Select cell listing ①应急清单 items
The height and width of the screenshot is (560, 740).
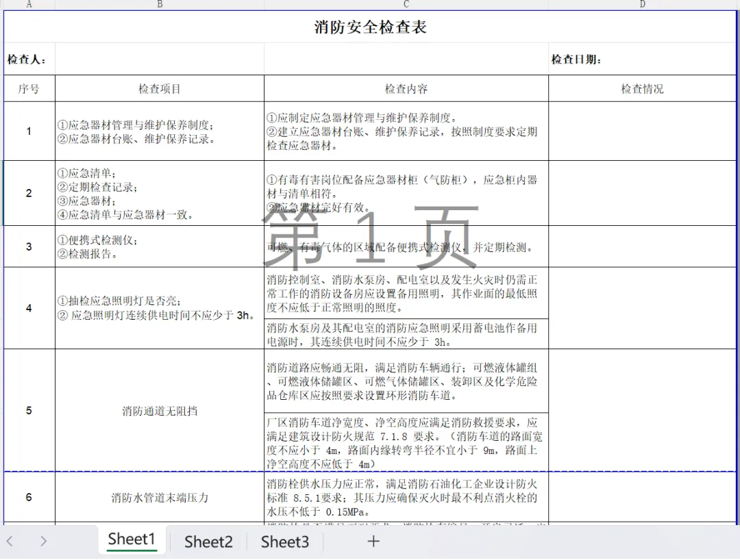(160, 193)
